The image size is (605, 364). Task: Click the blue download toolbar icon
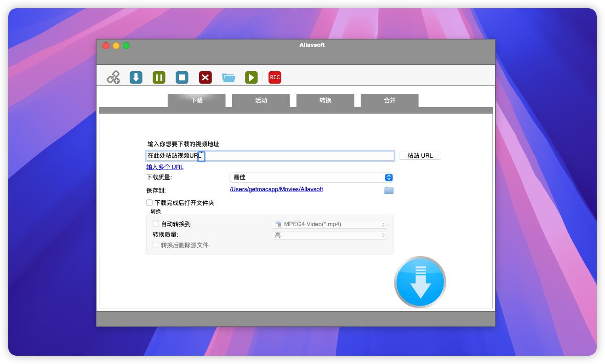pos(136,77)
